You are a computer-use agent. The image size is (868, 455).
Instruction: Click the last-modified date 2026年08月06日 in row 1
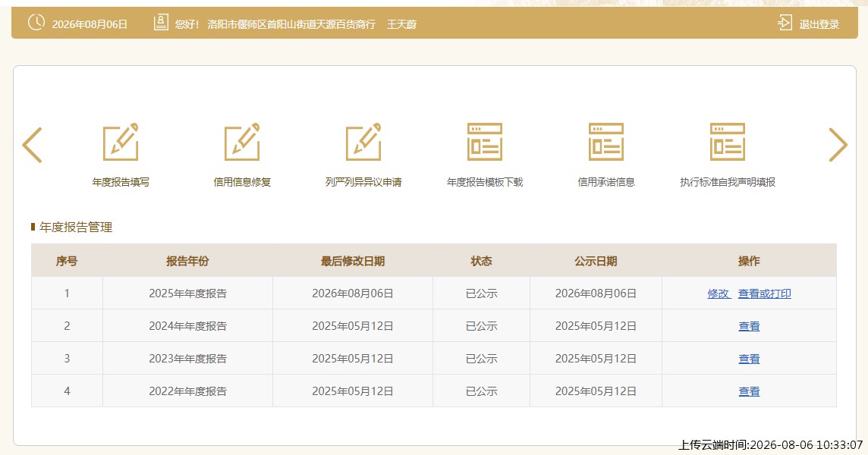(353, 293)
